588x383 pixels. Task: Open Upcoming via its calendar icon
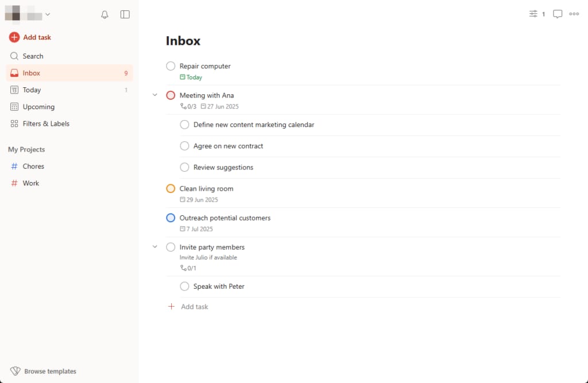(x=13, y=107)
